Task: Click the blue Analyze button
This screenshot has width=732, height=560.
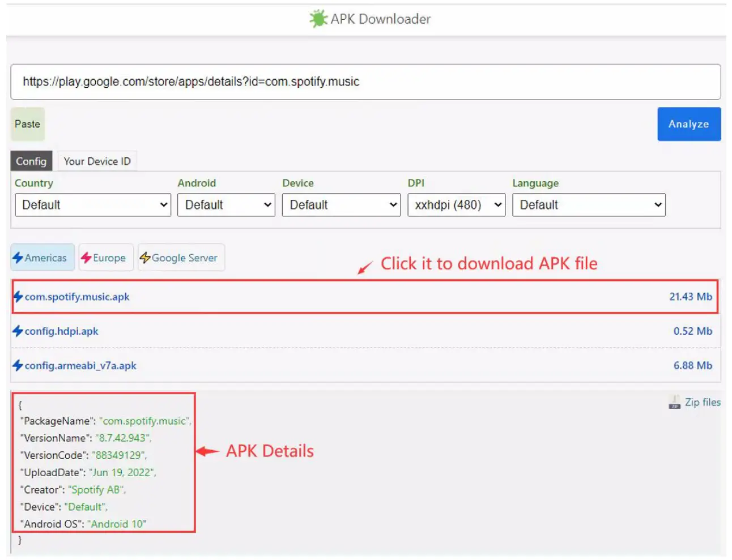Action: click(x=689, y=124)
